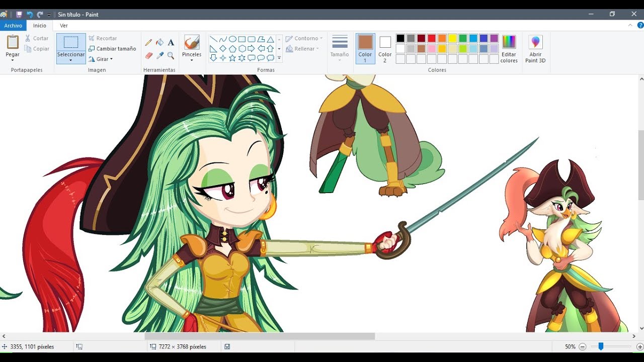Click Cambiar tamaño resize button
The height and width of the screenshot is (362, 644).
click(x=112, y=49)
